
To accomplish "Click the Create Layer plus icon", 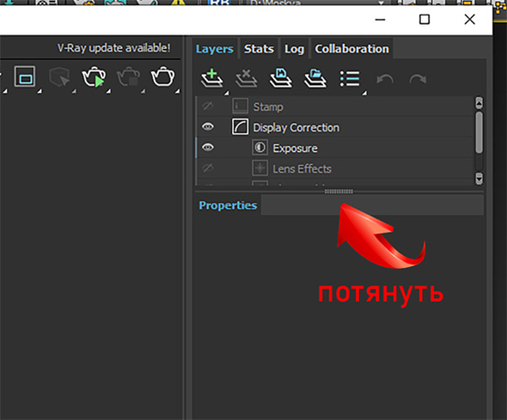I will pyautogui.click(x=212, y=78).
